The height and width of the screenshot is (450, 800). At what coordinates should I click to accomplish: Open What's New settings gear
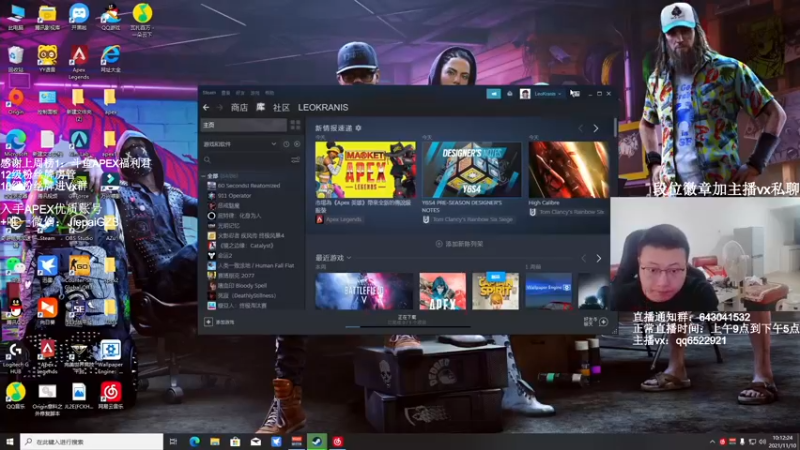click(x=359, y=128)
